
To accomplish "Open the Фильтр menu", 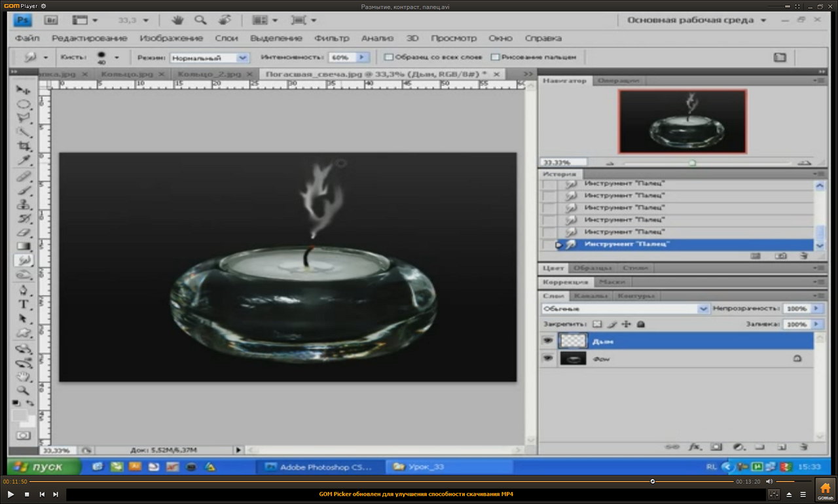I will [331, 38].
